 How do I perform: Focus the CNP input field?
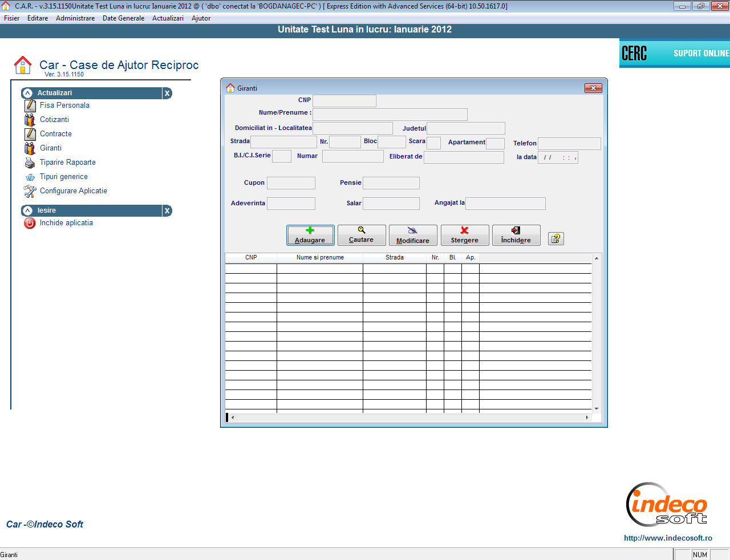point(344,101)
